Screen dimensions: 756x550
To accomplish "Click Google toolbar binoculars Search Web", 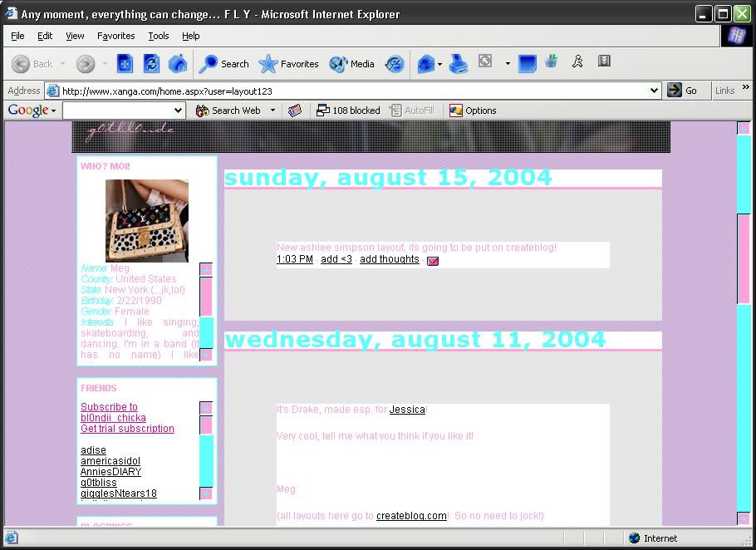I will pos(228,110).
